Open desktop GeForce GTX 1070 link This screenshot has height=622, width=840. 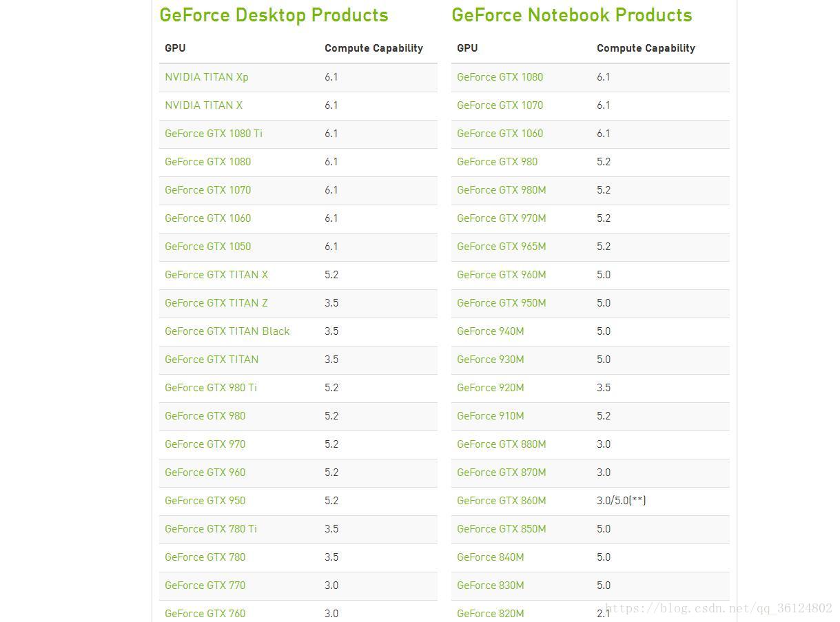point(207,190)
